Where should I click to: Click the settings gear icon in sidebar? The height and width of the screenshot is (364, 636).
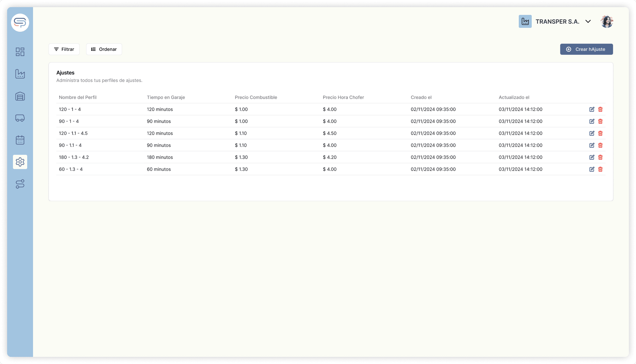20,162
